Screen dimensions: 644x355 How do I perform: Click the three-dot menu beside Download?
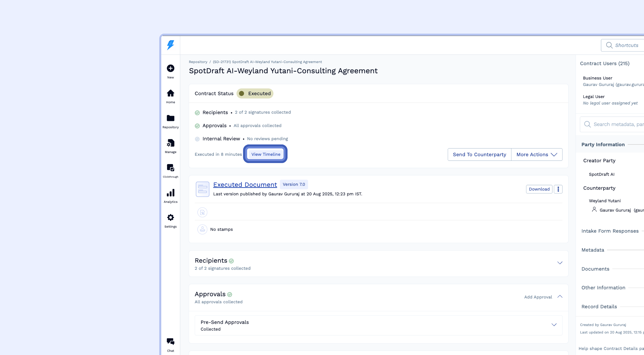pyautogui.click(x=558, y=189)
